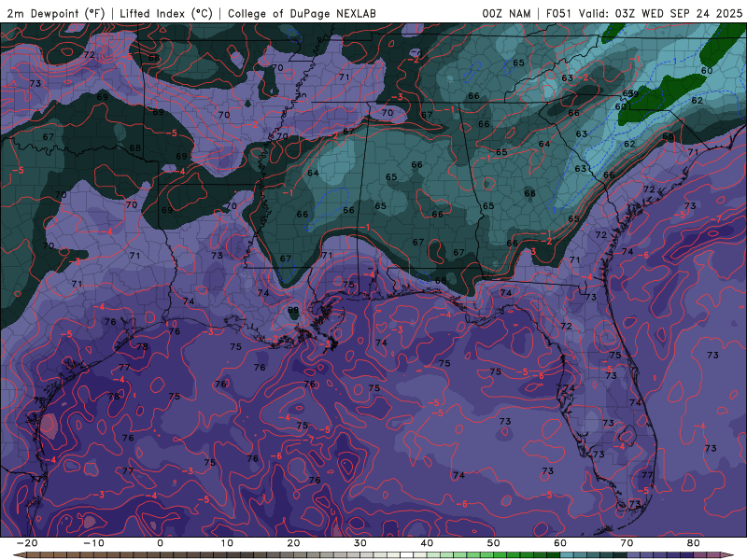Click the "00Z NAM" model run label
The height and width of the screenshot is (560, 747).
click(506, 13)
